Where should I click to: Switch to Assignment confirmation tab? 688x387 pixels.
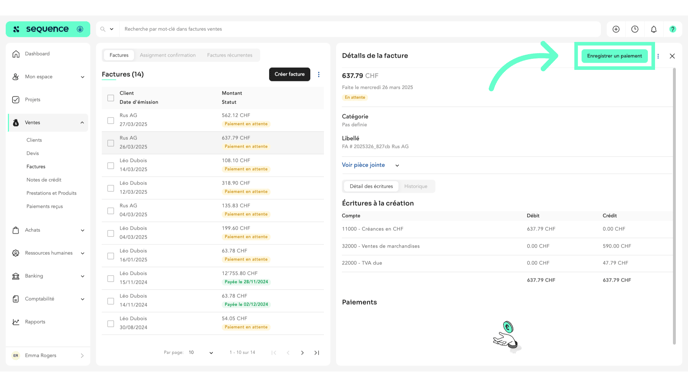[x=168, y=55]
